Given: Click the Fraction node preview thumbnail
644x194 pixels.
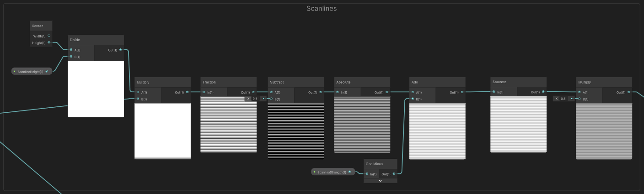Looking at the screenshot, I should click(x=228, y=124).
